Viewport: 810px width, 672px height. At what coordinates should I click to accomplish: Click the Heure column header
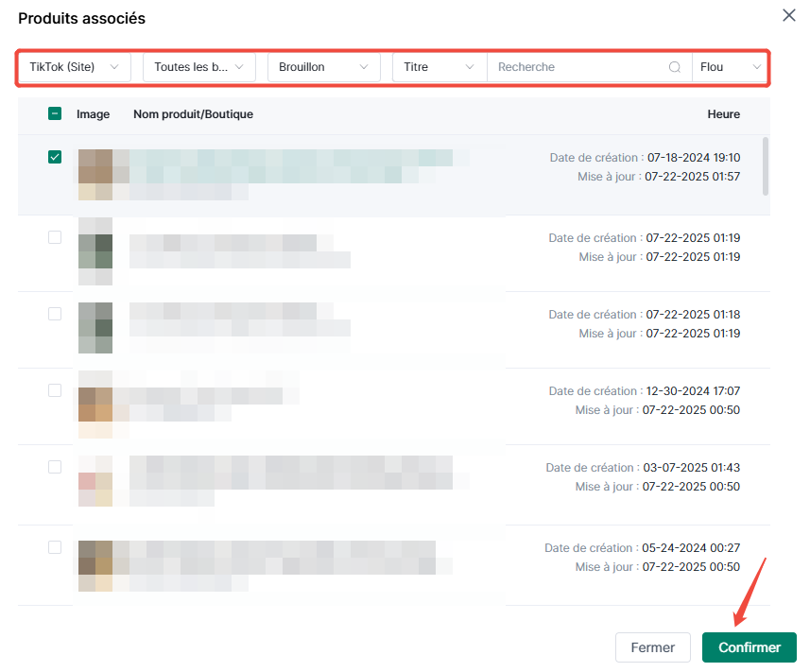click(723, 114)
